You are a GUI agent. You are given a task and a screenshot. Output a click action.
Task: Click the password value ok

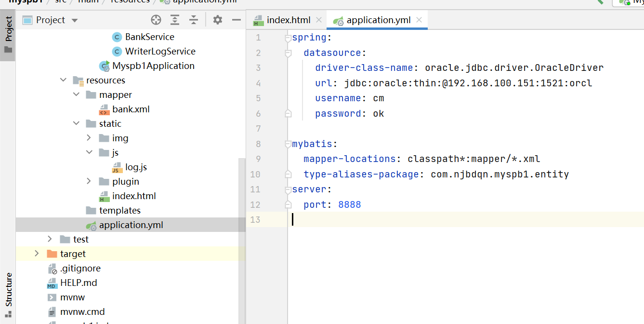tap(379, 113)
